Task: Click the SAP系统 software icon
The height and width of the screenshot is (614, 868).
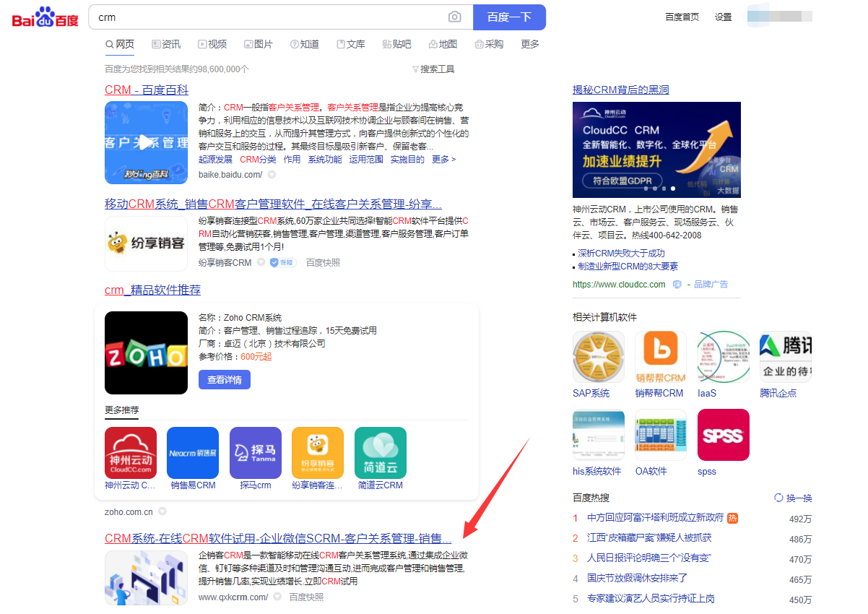Action: (598, 357)
